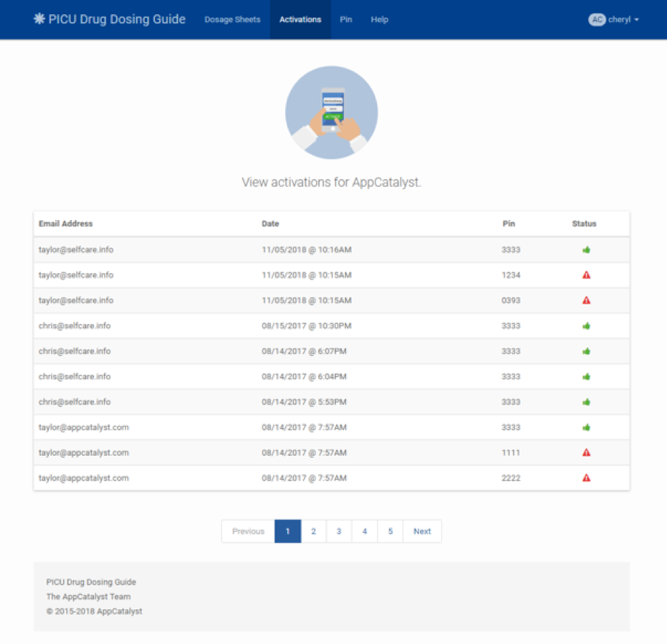This screenshot has height=644, width=667.
Task: Click the warning icon for PIN 1234
Action: click(586, 275)
